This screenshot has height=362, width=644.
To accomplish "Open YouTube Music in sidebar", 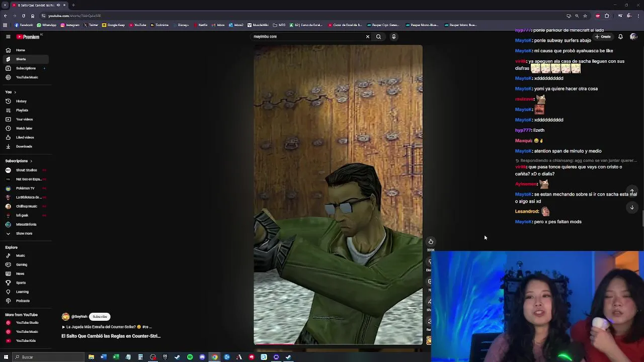I will coord(25,77).
